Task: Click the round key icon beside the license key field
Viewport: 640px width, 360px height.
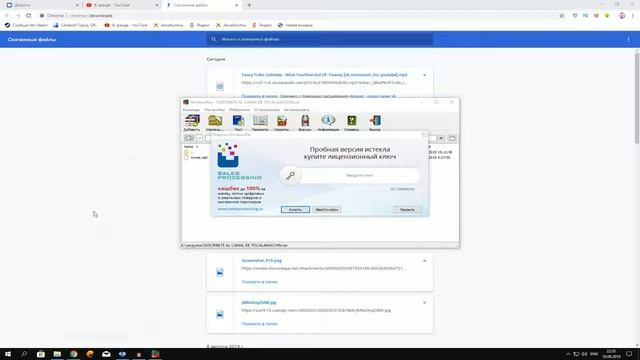Action: pyautogui.click(x=290, y=176)
